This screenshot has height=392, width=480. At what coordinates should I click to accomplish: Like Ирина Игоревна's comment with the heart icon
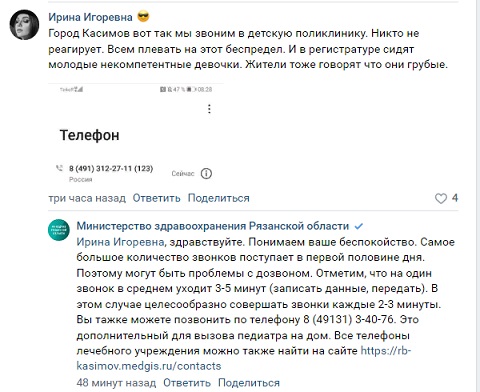441,198
